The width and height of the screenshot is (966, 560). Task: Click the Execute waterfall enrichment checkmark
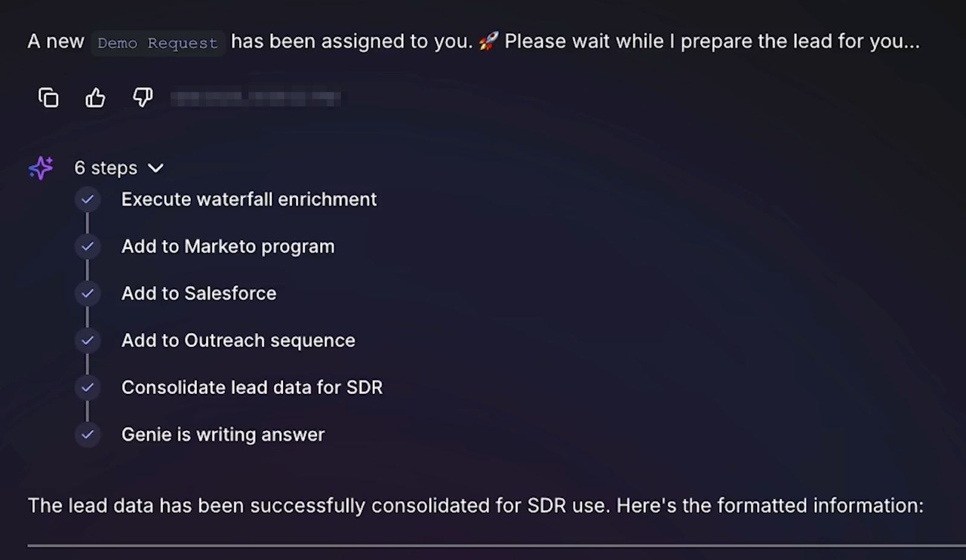[88, 199]
